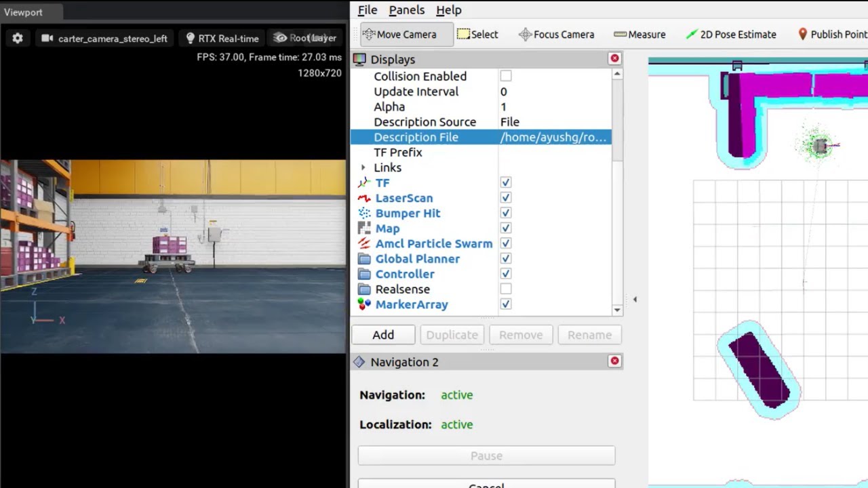Toggle the Map display checkbox
Viewport: 868px width, 488px height.
coord(506,228)
